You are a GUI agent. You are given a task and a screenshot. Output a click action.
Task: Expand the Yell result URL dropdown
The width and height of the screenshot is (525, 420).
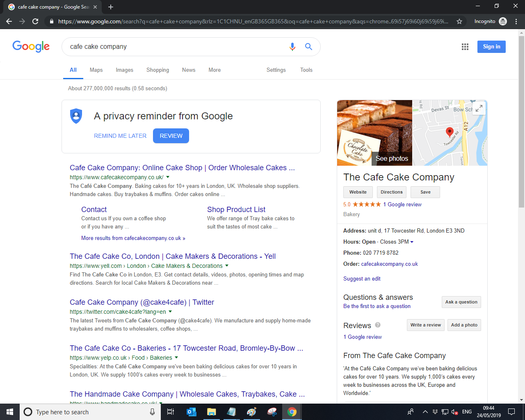click(227, 266)
